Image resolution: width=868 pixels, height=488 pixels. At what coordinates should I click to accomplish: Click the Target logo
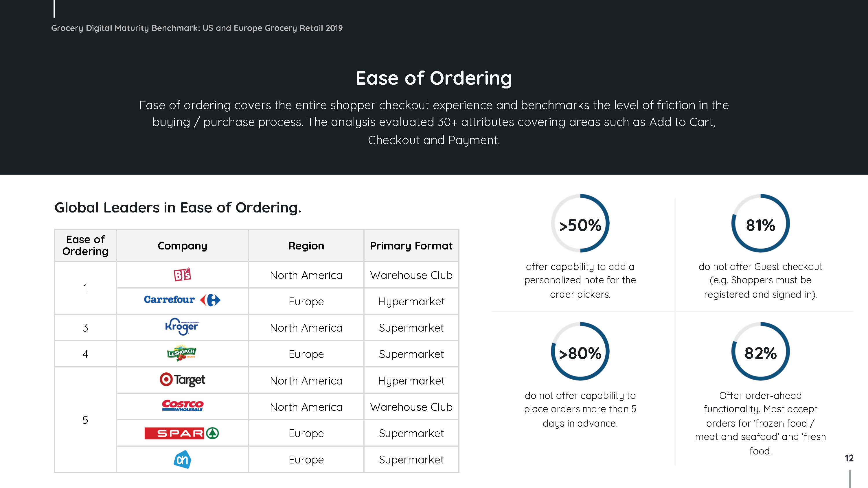coord(182,380)
